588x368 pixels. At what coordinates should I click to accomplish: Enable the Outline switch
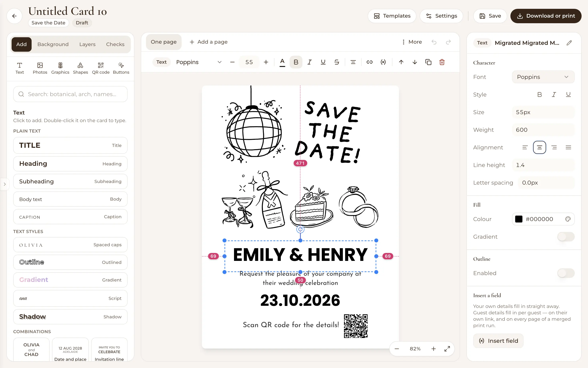coord(566,273)
